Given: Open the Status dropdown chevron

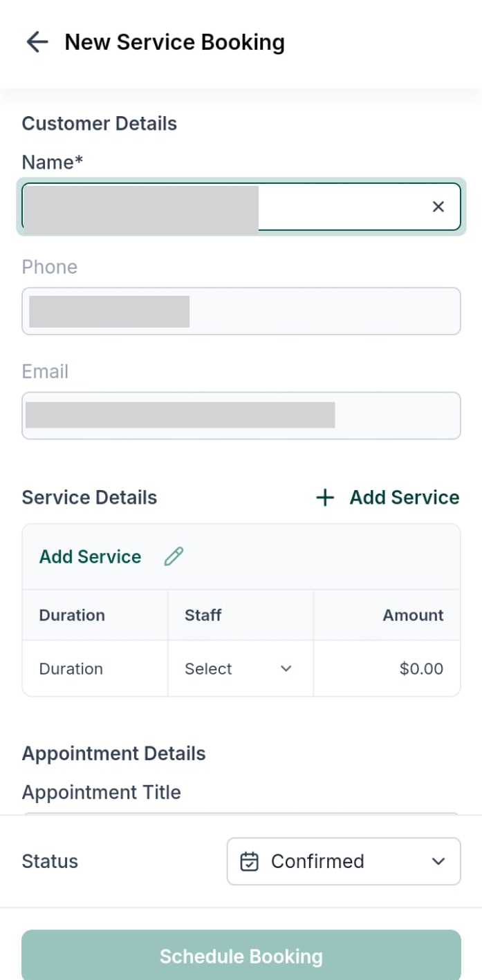Looking at the screenshot, I should coord(438,861).
